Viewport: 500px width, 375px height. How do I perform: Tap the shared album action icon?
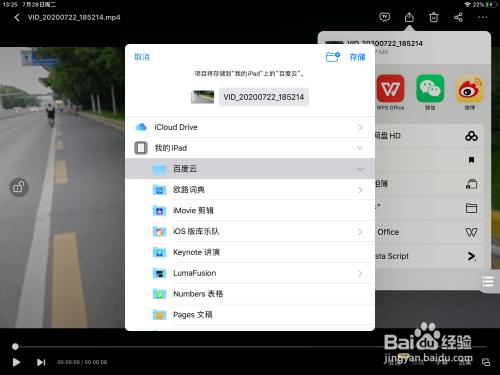(x=471, y=184)
